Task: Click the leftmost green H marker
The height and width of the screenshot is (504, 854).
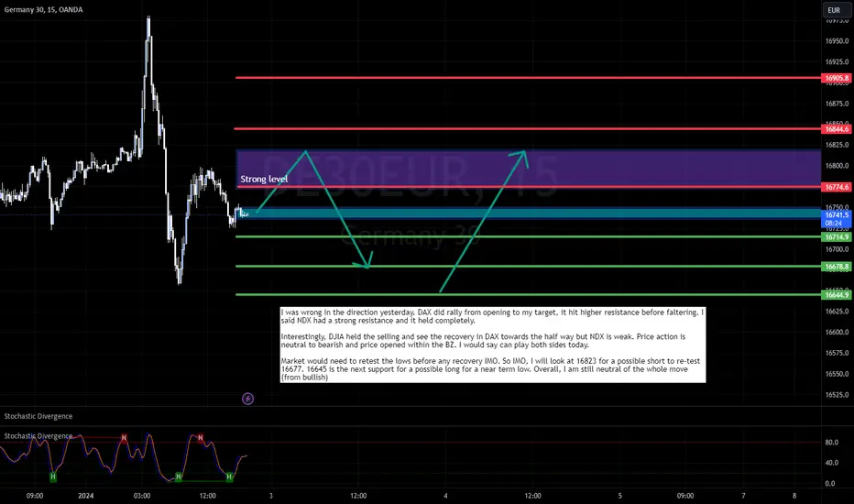Action: [x=53, y=477]
